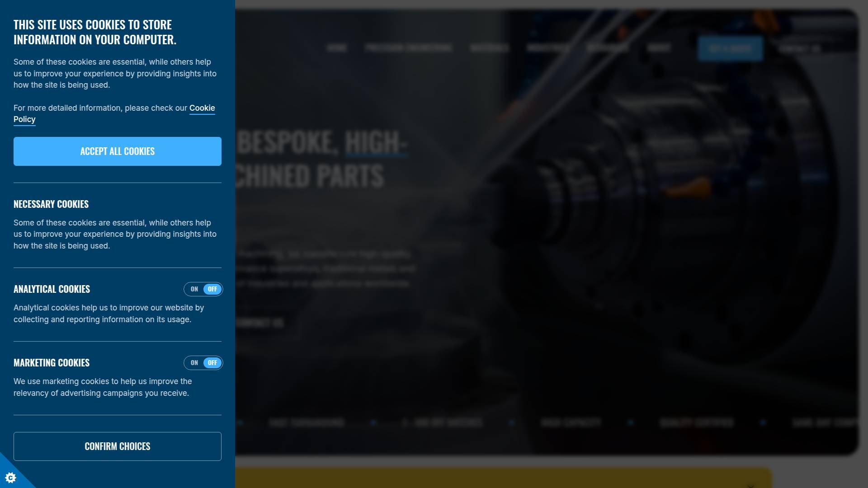
Task: Toggle the Analytical Cookies switch
Action: pyautogui.click(x=203, y=289)
